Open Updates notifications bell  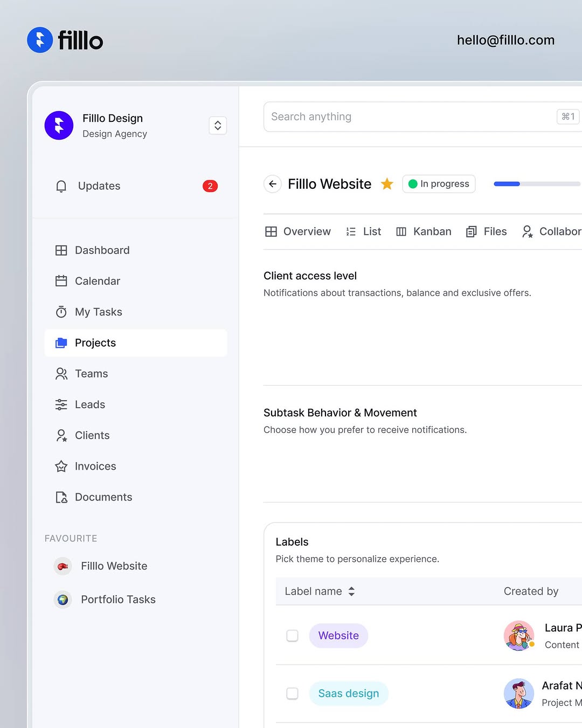(61, 186)
